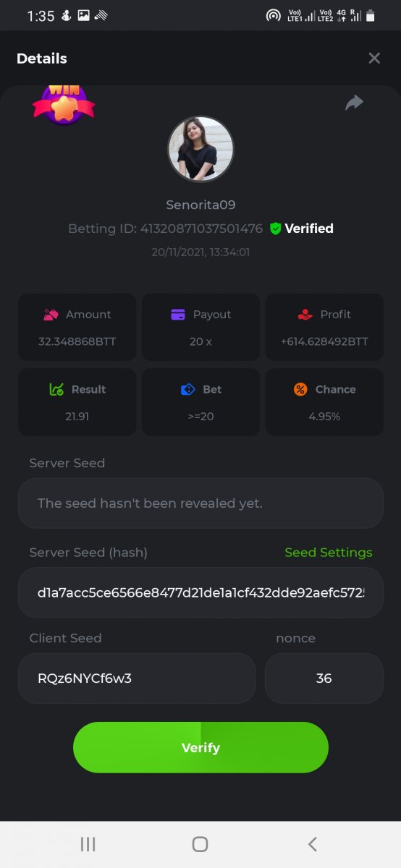The width and height of the screenshot is (401, 868).
Task: Tap the purple Payout card icon
Action: (x=178, y=315)
